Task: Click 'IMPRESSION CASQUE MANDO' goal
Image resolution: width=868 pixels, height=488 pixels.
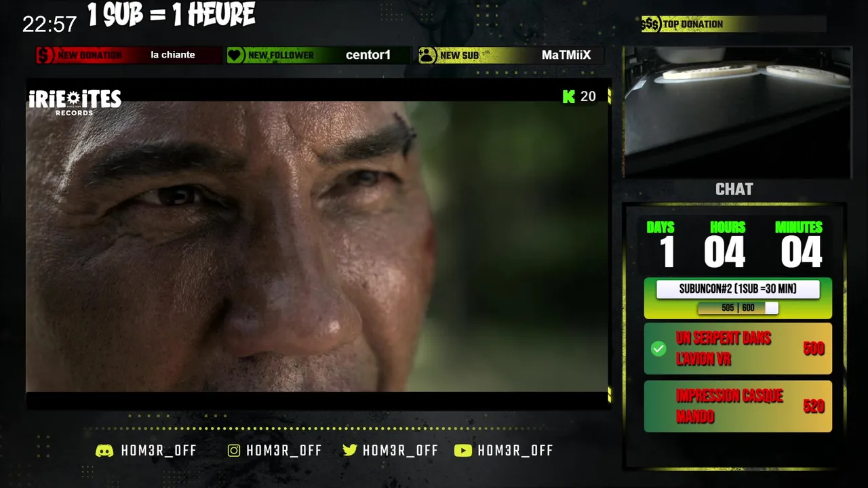Action: [730, 406]
